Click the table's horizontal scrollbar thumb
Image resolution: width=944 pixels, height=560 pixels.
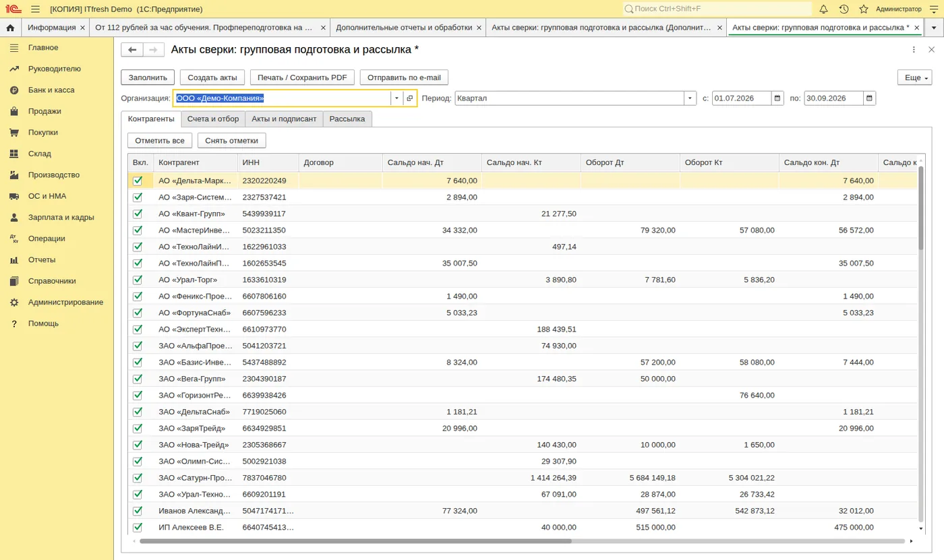coord(355,541)
